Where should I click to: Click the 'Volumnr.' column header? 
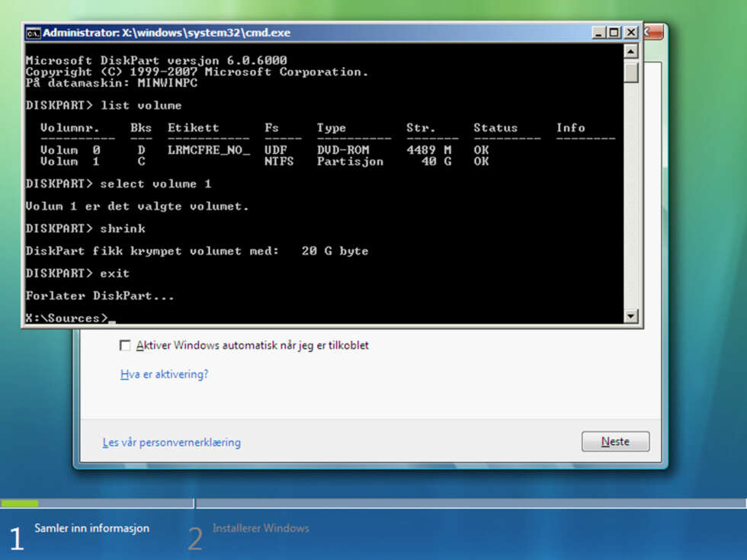point(70,128)
